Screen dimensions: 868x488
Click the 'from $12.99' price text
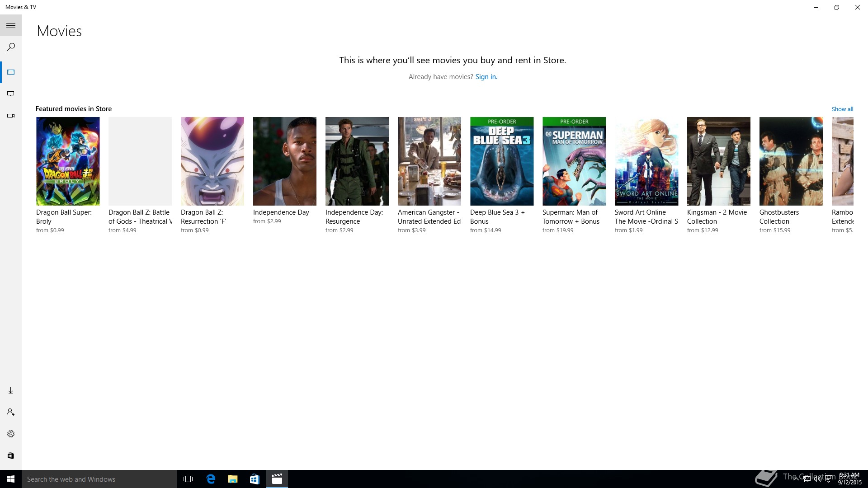[x=703, y=230]
